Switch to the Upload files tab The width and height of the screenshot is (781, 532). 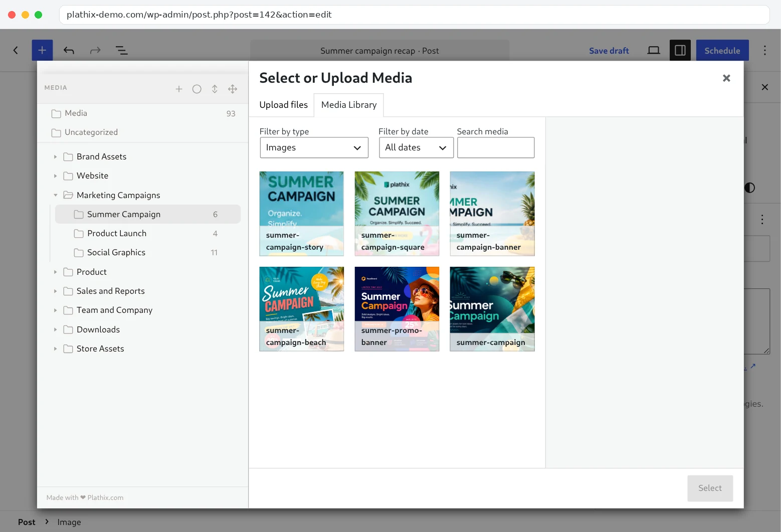coord(284,105)
